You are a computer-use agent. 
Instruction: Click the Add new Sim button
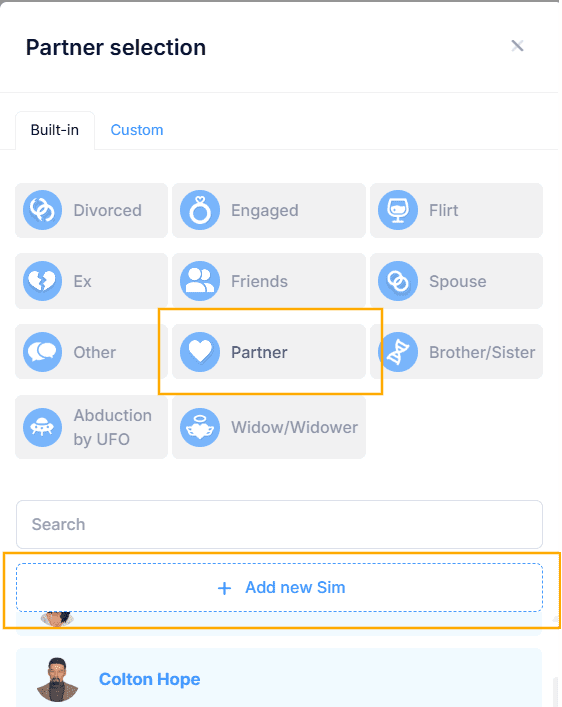[279, 587]
